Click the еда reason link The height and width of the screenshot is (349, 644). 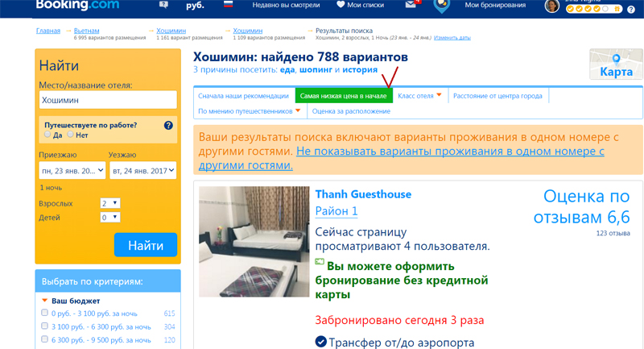[x=287, y=69]
